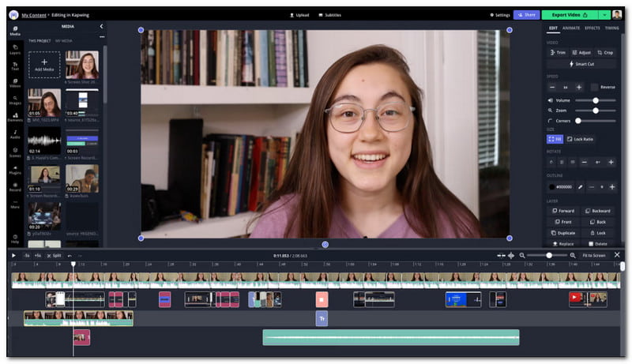Click the Share button
Screen dimensions: 632x364
tap(526, 14)
